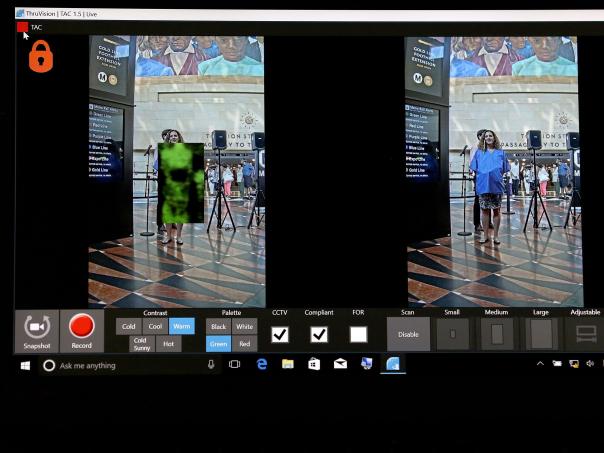Start recording with the Record button
604x453 pixels.
click(82, 327)
